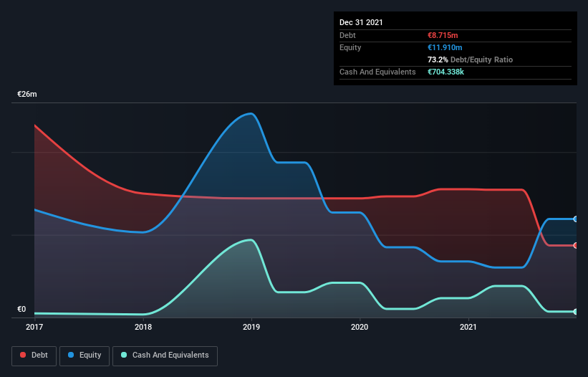Click the red Debt legend dot
This screenshot has width=588, height=377.
coord(23,355)
